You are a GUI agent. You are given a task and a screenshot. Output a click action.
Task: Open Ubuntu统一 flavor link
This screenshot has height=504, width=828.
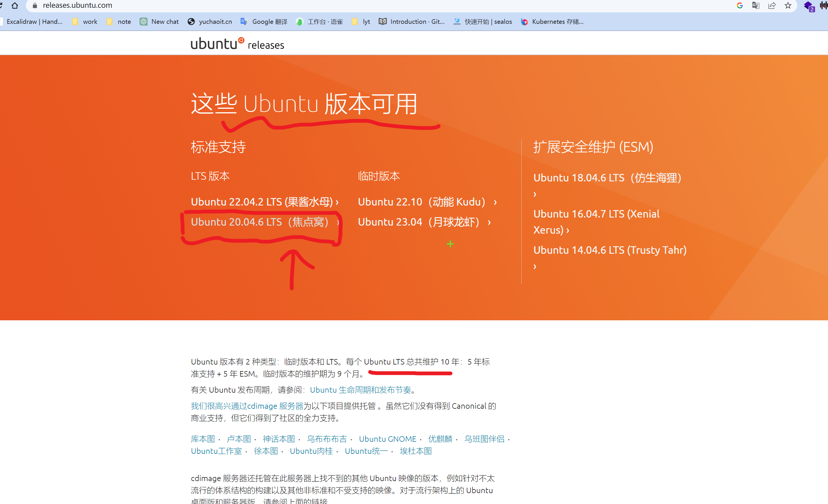pyautogui.click(x=366, y=451)
